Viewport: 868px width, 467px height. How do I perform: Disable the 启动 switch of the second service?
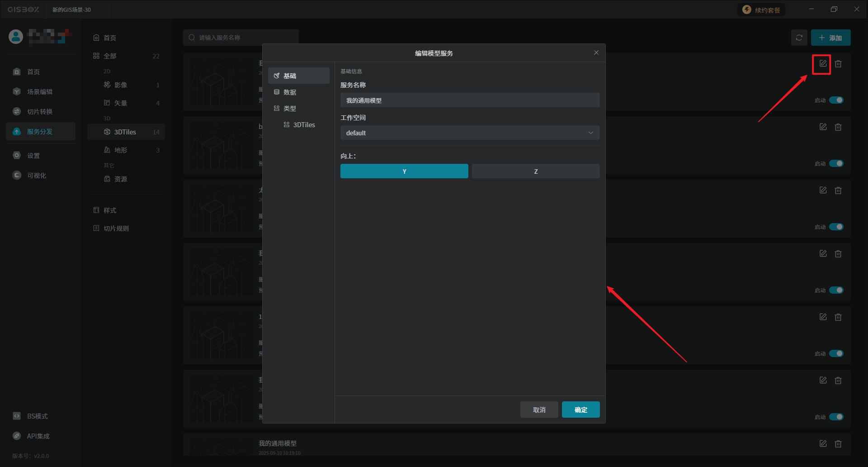pos(836,163)
